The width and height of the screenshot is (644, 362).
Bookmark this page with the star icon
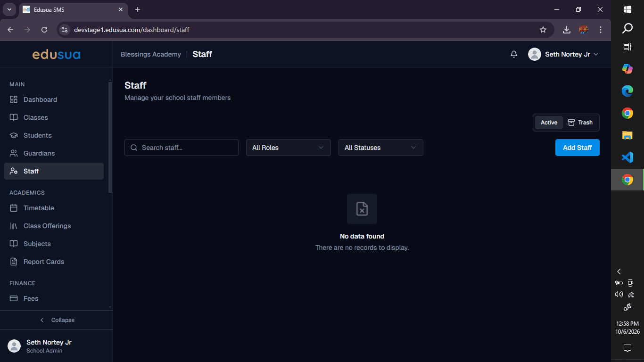tap(543, 30)
